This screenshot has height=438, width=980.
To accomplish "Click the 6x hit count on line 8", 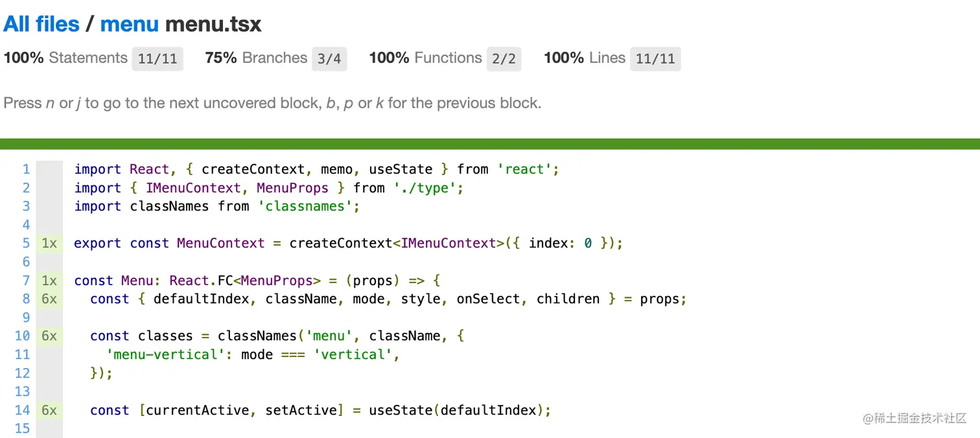I will tap(49, 299).
